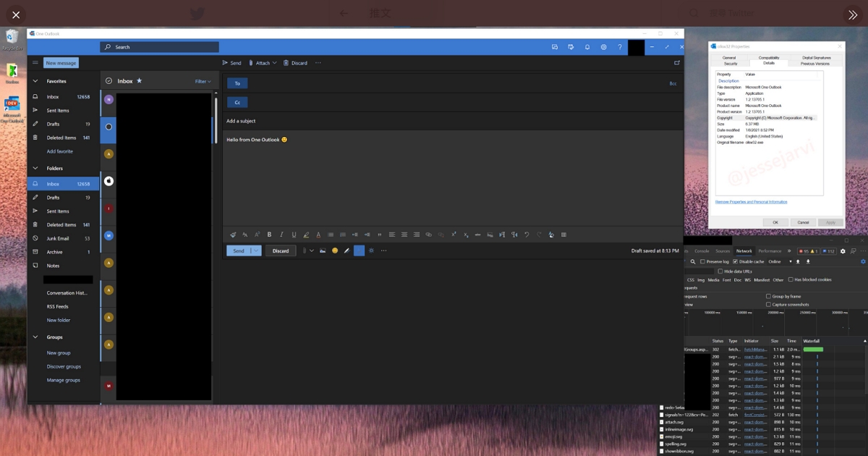868x456 pixels.
Task: Click the format painter icon
Action: click(x=232, y=235)
